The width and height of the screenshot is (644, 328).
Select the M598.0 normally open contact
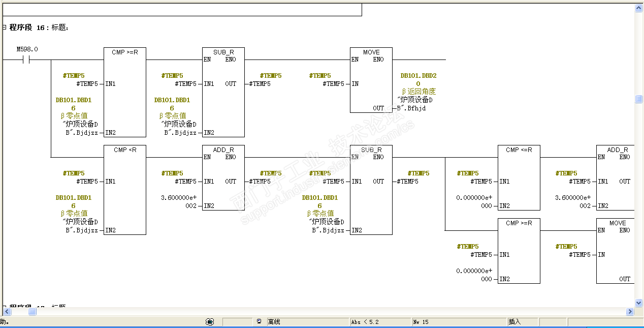[x=25, y=60]
